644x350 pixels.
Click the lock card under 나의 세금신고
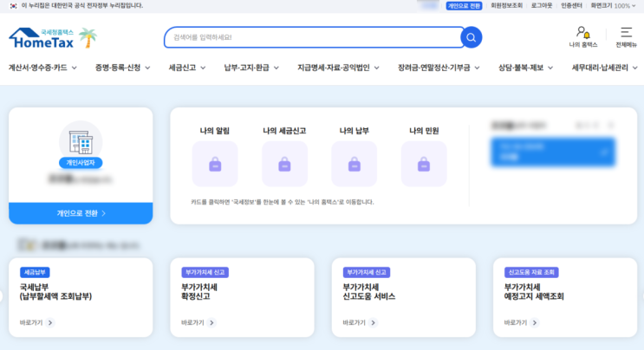[x=284, y=164]
